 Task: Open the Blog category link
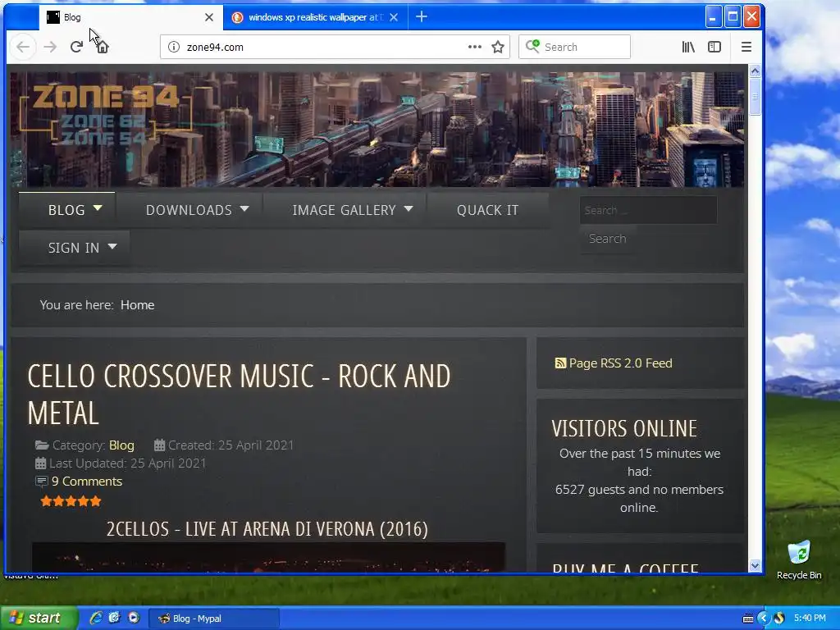(x=121, y=445)
